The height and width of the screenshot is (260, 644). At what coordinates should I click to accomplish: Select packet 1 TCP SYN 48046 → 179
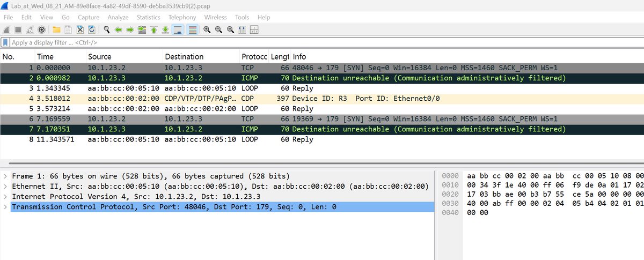pyautogui.click(x=322, y=68)
